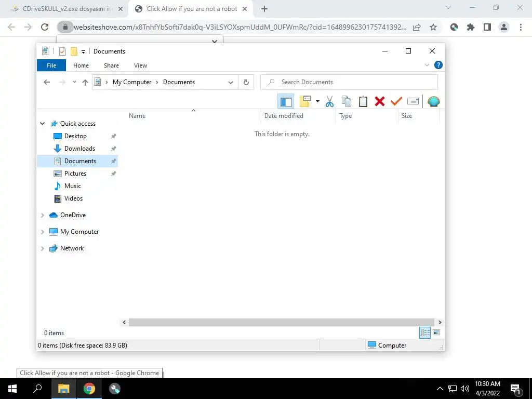Click Documents in the address path
Screen dimensions: 532x399
click(179, 82)
